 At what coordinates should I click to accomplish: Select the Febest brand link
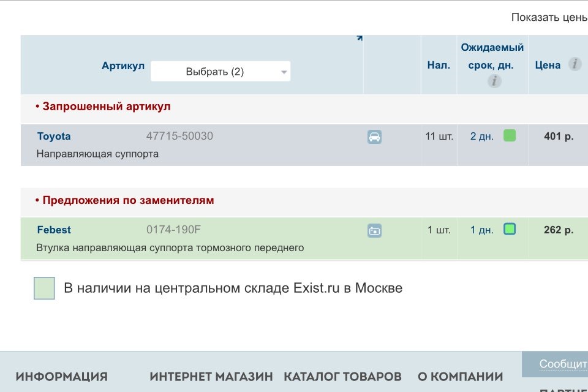[53, 230]
